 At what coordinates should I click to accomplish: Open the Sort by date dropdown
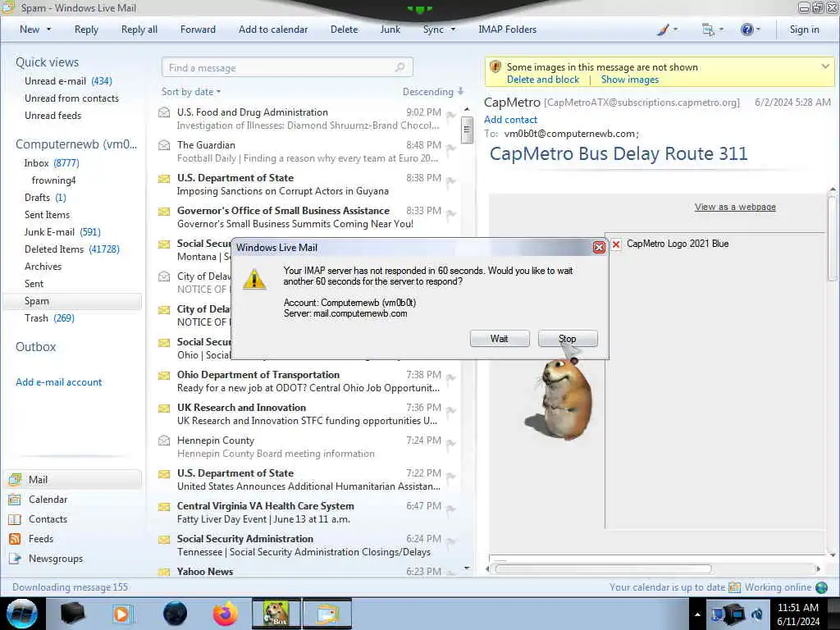pyautogui.click(x=191, y=92)
